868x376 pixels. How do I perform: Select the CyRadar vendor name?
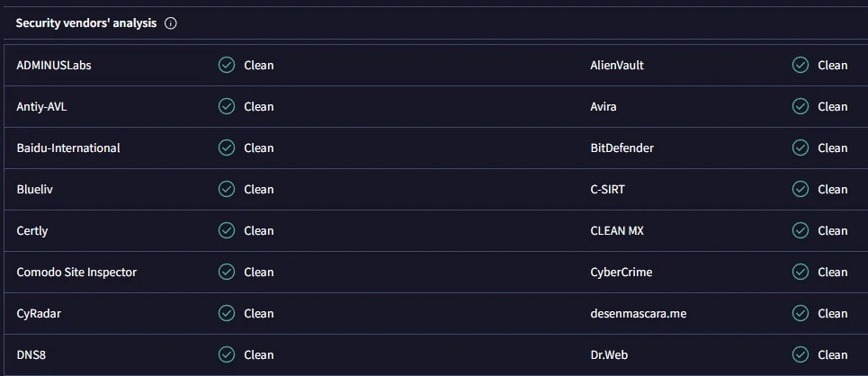(39, 313)
